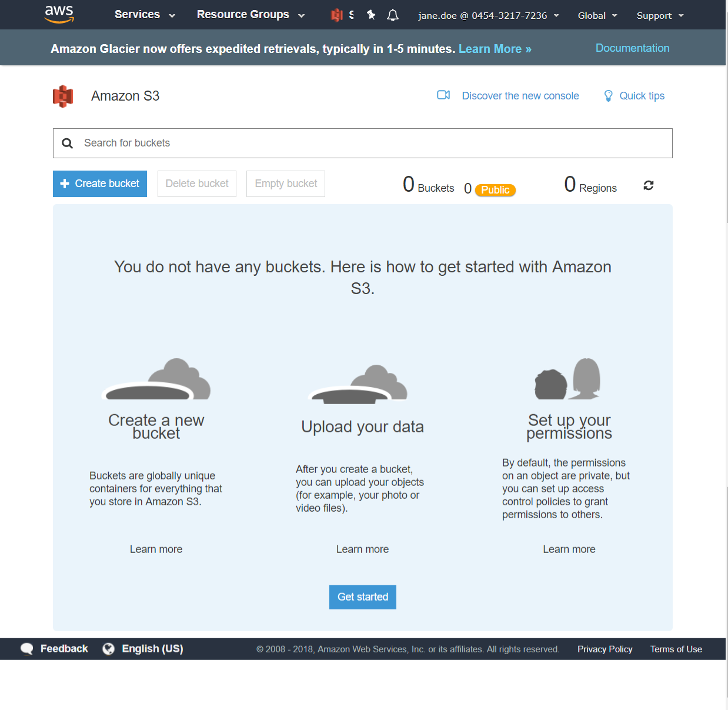Learn more about setting up permissions
This screenshot has height=710, width=728.
click(569, 549)
